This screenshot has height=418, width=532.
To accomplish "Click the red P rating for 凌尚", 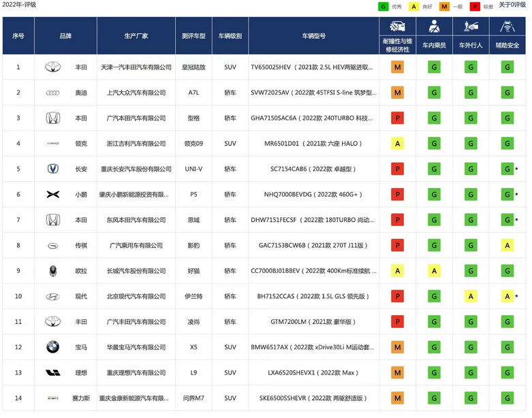I will point(397,322).
